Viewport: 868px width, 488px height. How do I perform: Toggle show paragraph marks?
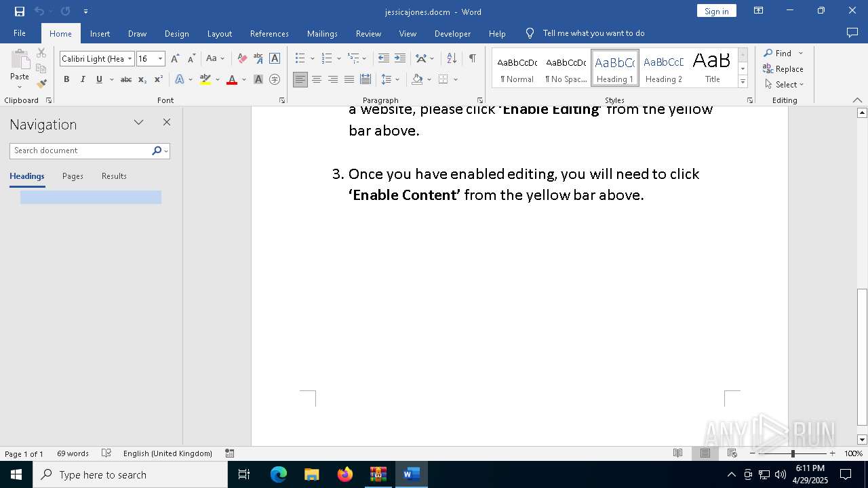click(x=472, y=59)
